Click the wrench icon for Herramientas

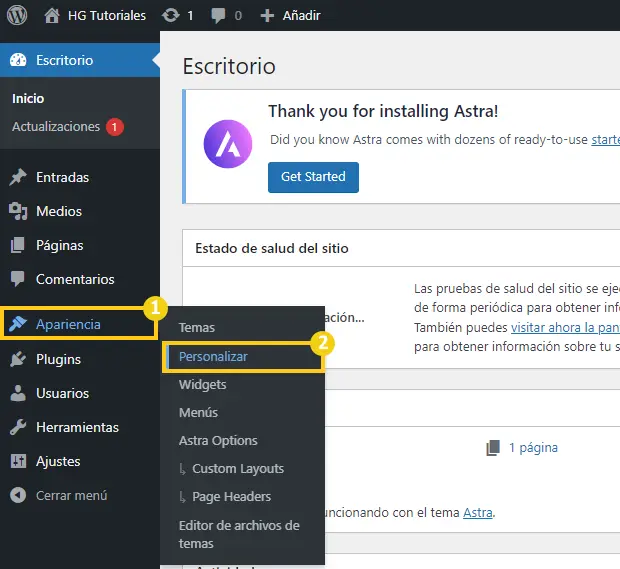(x=18, y=427)
